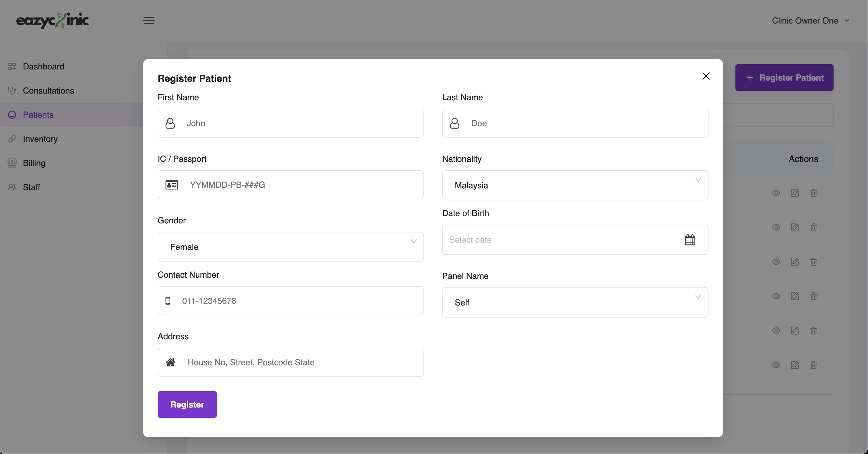Image resolution: width=868 pixels, height=454 pixels.
Task: Click the Actions column header
Action: click(803, 159)
